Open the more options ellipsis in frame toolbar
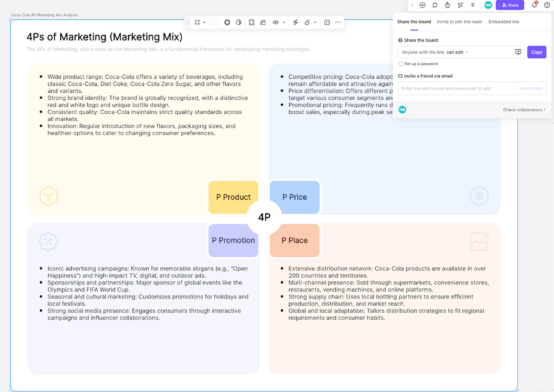Image resolution: width=554 pixels, height=392 pixels. 338,22
